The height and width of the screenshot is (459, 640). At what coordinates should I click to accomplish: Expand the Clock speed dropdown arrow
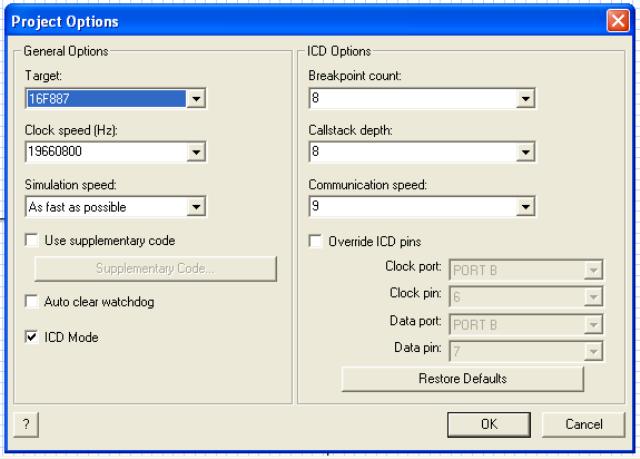(x=196, y=152)
